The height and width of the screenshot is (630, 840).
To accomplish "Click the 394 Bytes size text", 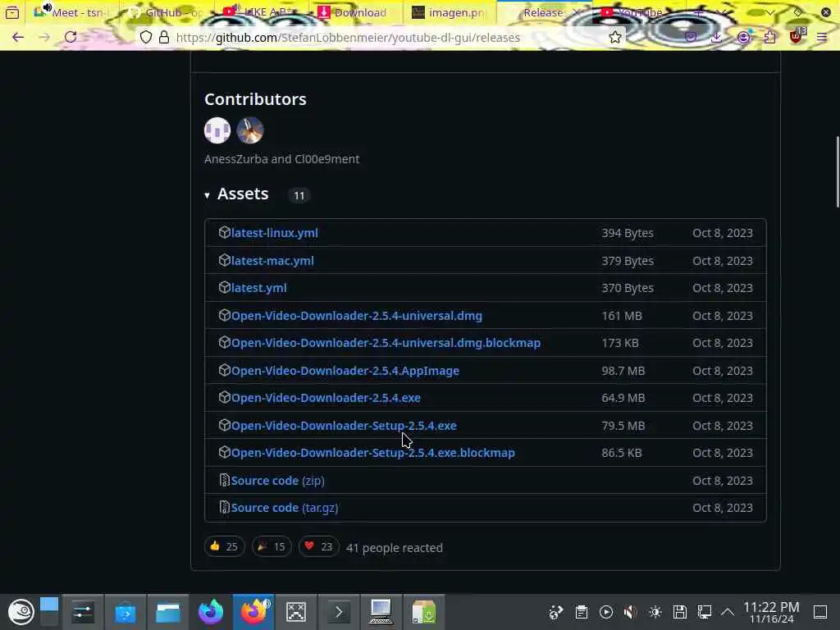I will [628, 233].
